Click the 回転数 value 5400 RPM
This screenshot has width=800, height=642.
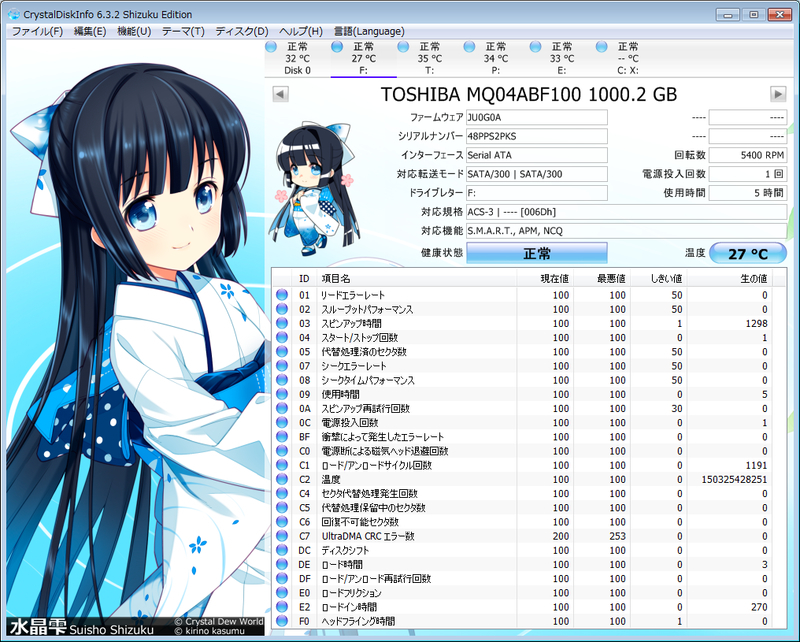pos(748,155)
